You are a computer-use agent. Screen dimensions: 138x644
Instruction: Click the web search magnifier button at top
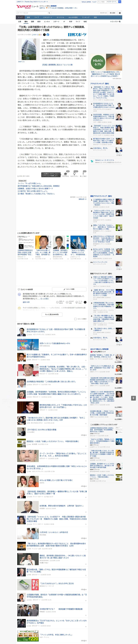(x=120, y=2)
